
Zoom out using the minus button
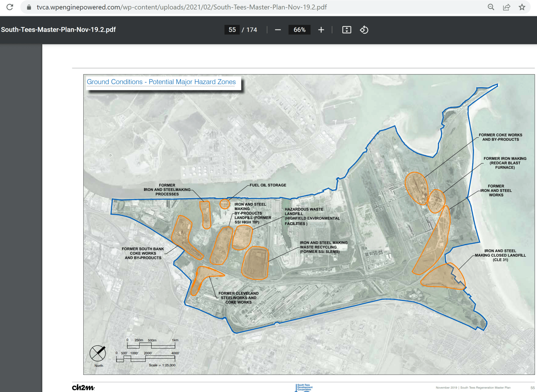coord(278,30)
